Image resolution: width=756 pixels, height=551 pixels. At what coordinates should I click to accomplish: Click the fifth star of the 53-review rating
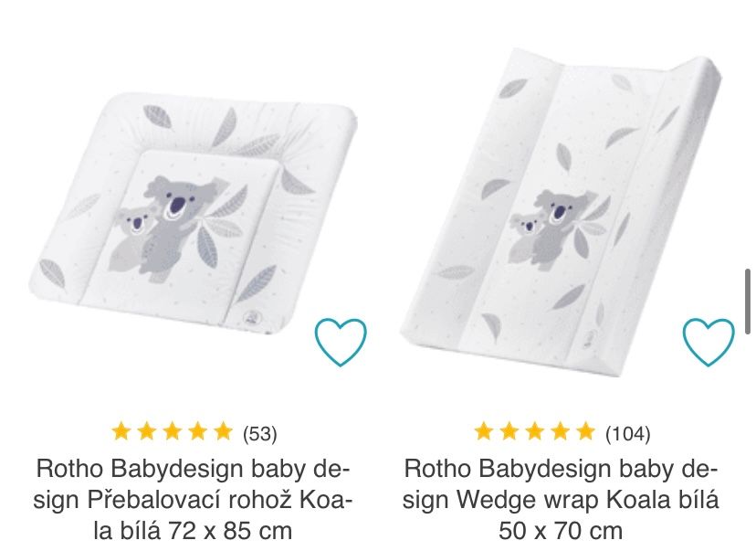(x=223, y=431)
